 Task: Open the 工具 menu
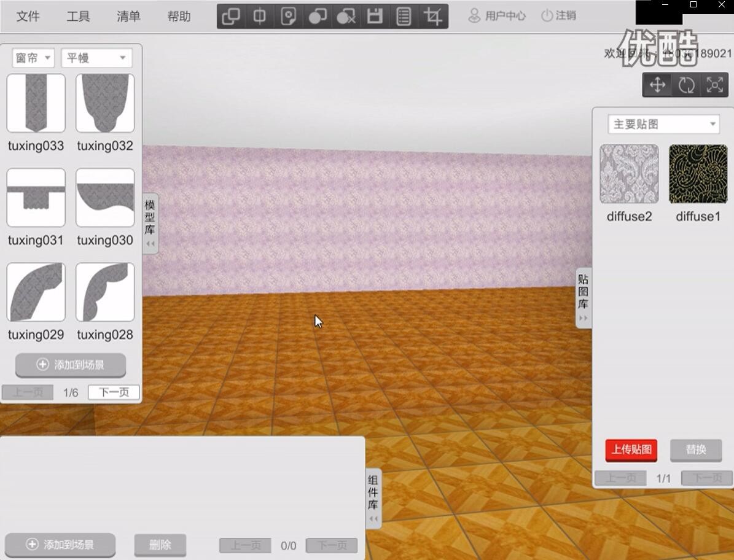[x=78, y=17]
